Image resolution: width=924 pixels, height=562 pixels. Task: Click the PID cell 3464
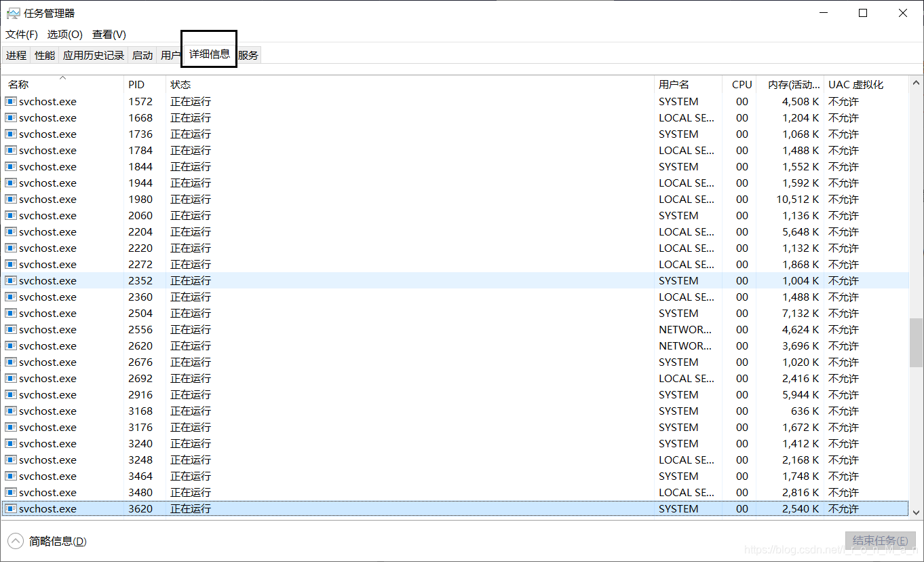pyautogui.click(x=140, y=476)
